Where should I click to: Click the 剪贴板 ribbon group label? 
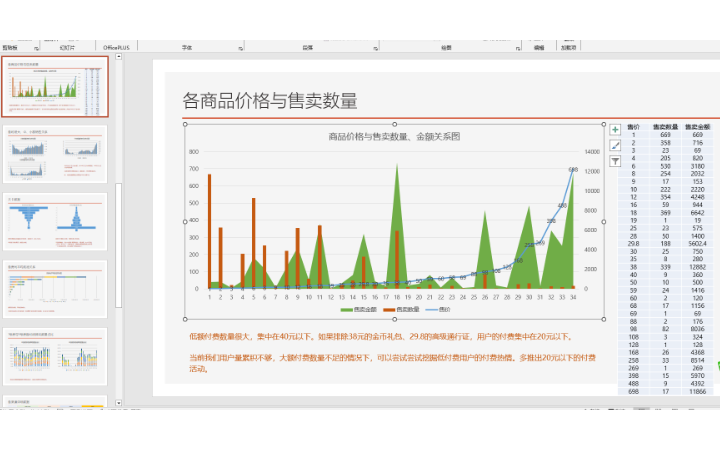coord(10,47)
